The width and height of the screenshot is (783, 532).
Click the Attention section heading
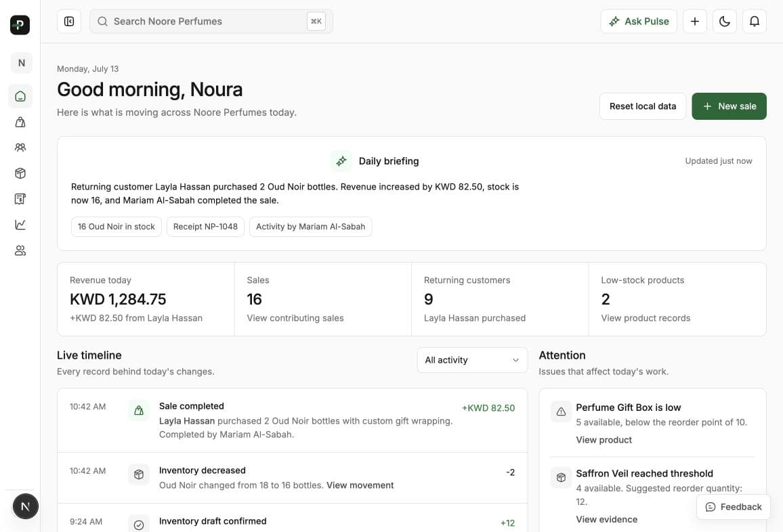click(562, 355)
